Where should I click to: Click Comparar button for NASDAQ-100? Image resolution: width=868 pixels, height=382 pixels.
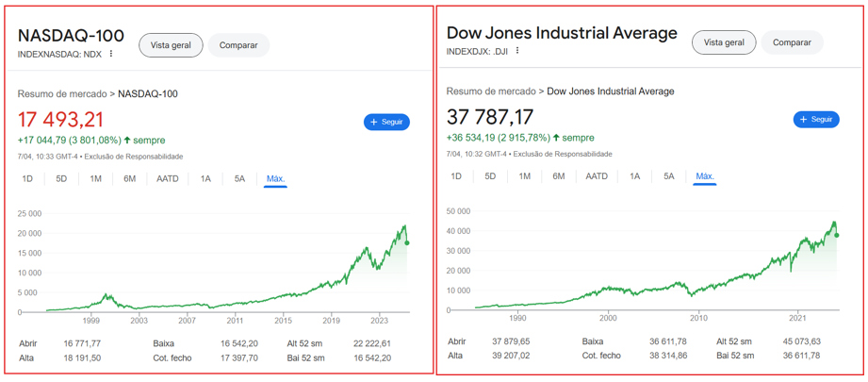[x=238, y=45]
